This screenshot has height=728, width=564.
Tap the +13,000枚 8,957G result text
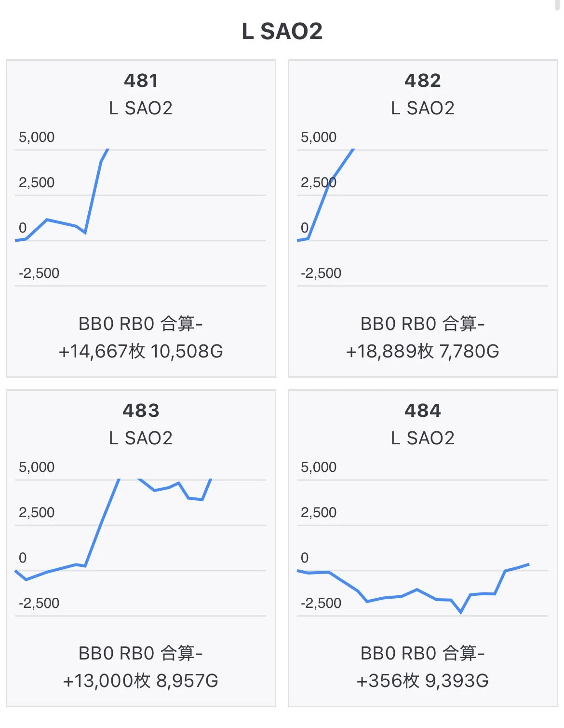click(x=141, y=681)
